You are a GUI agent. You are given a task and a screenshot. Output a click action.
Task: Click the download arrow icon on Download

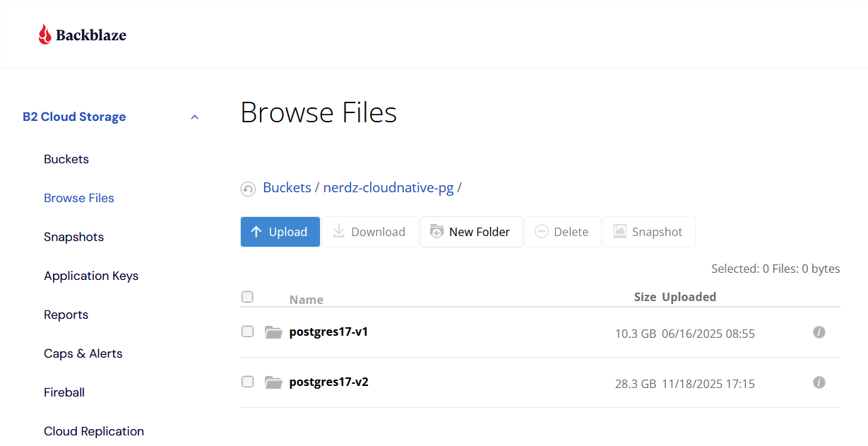[338, 231]
